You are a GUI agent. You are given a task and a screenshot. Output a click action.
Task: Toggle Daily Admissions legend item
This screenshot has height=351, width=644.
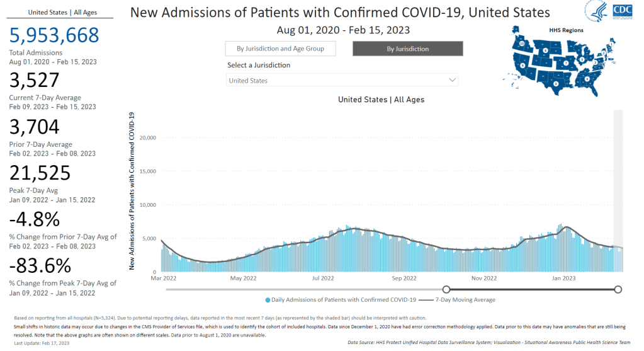(341, 300)
